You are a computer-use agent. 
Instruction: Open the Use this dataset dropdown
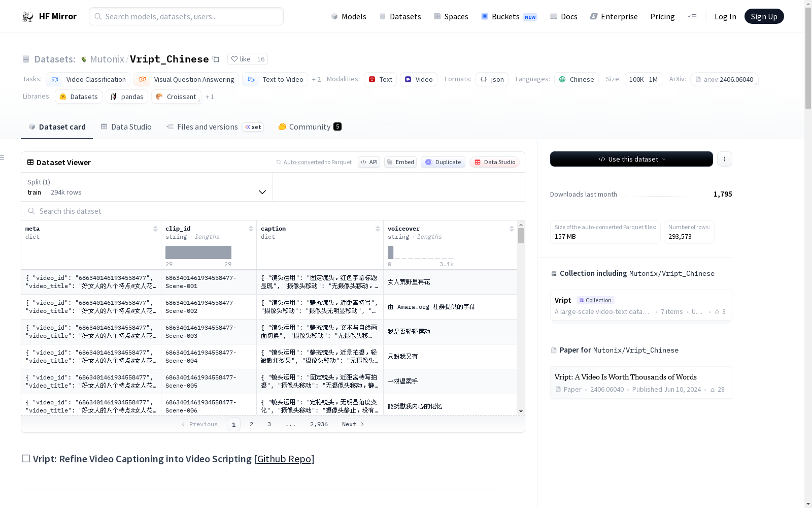pyautogui.click(x=631, y=159)
